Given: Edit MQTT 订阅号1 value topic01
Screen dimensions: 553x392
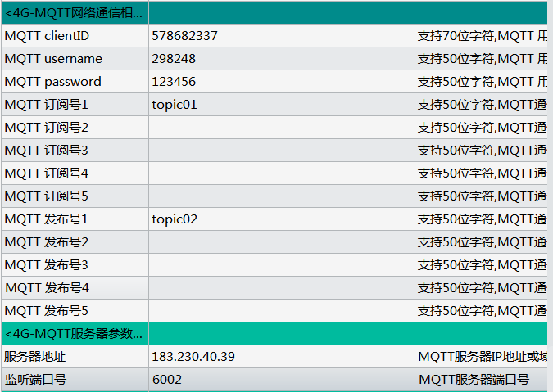Looking at the screenshot, I should [x=281, y=105].
